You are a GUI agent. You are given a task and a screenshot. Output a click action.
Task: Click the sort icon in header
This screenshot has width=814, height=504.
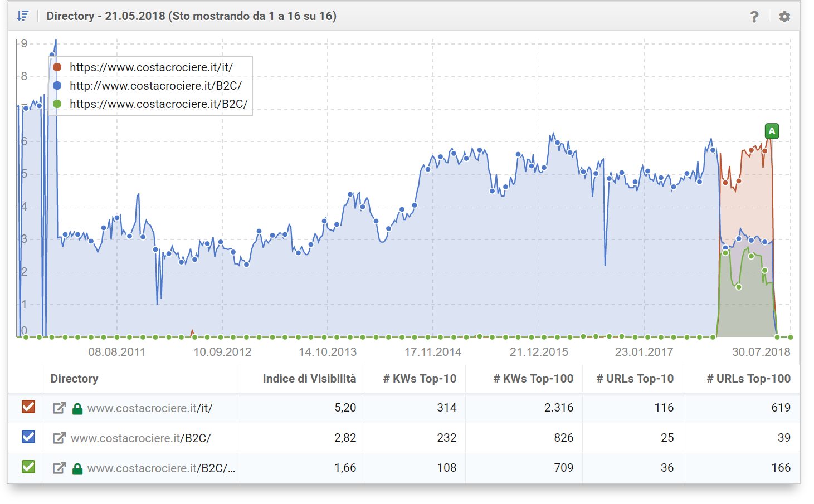click(22, 16)
